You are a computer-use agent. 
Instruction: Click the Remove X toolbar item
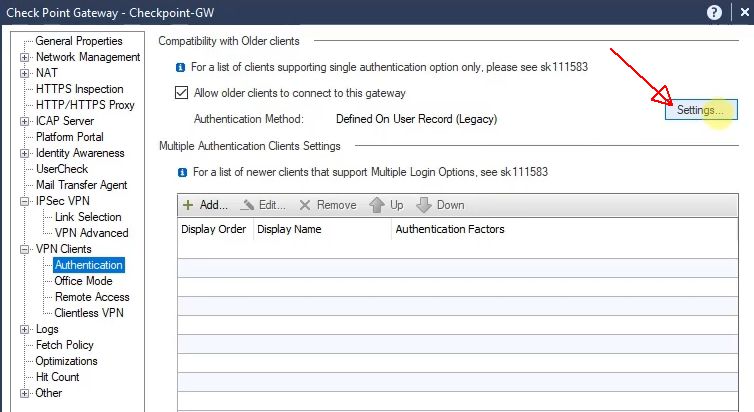(x=327, y=205)
